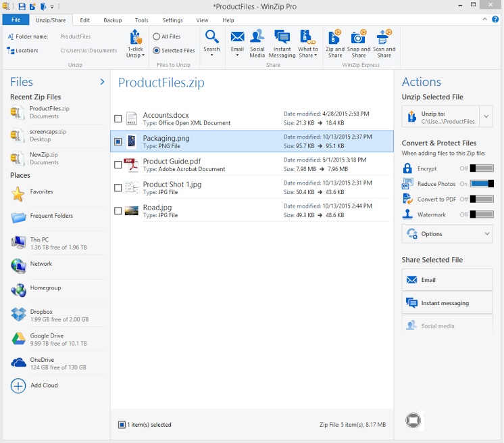This screenshot has width=504, height=443.
Task: Check the Product Shot 1.jpg checkbox
Action: click(x=118, y=188)
